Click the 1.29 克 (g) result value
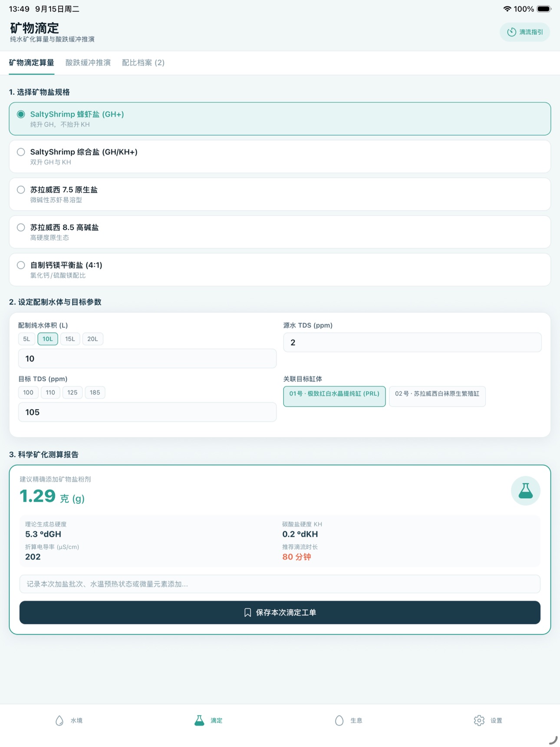Viewport: 560px width, 747px height. click(x=52, y=496)
